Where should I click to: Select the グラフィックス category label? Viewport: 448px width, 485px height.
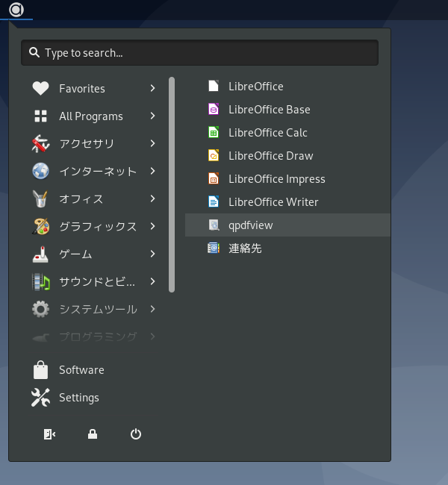click(x=98, y=226)
